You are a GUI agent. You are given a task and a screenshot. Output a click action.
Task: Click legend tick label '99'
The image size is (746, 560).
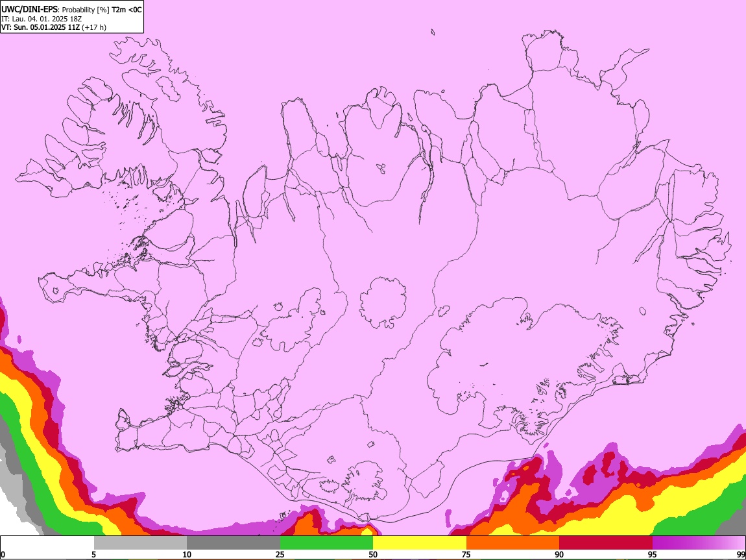click(741, 555)
